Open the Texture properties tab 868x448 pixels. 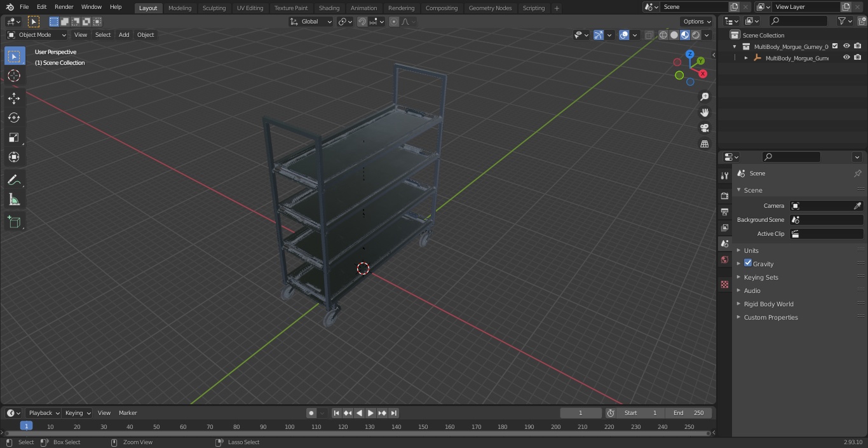[x=724, y=284]
